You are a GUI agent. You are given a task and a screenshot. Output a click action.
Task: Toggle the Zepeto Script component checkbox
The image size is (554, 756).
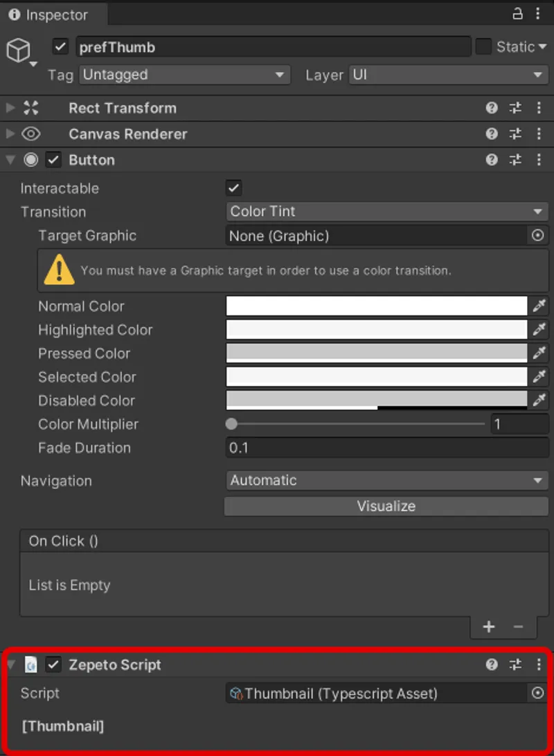tap(53, 665)
